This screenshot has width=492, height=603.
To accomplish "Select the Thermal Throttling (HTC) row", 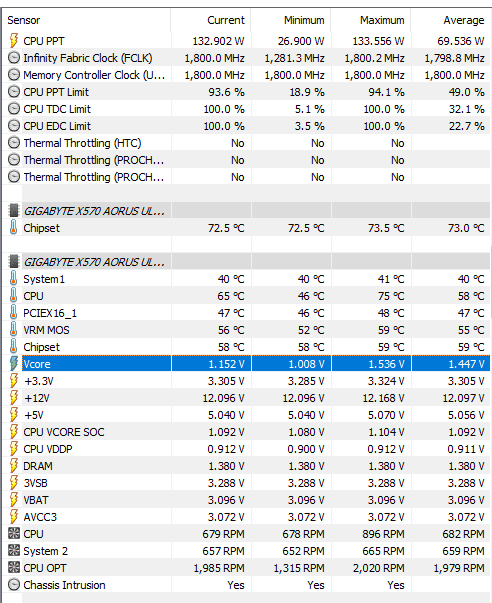I will (246, 143).
